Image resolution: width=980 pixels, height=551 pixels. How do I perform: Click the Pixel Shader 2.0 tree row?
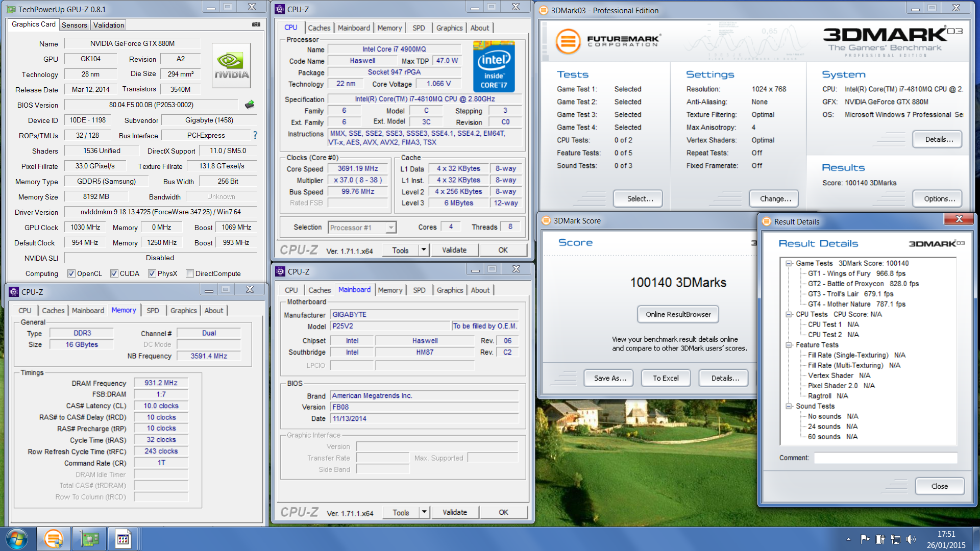(x=841, y=386)
